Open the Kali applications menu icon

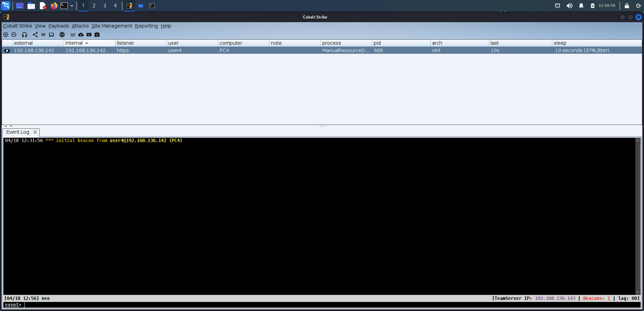6,6
